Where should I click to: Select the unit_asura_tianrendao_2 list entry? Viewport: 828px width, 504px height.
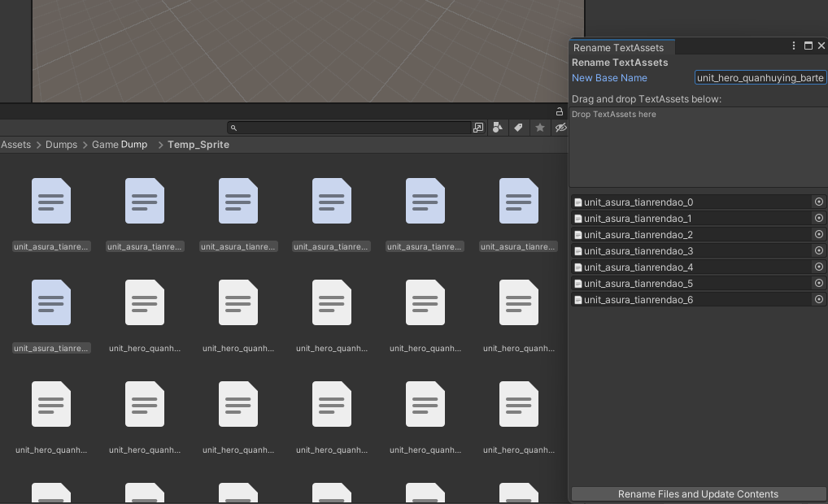(638, 235)
